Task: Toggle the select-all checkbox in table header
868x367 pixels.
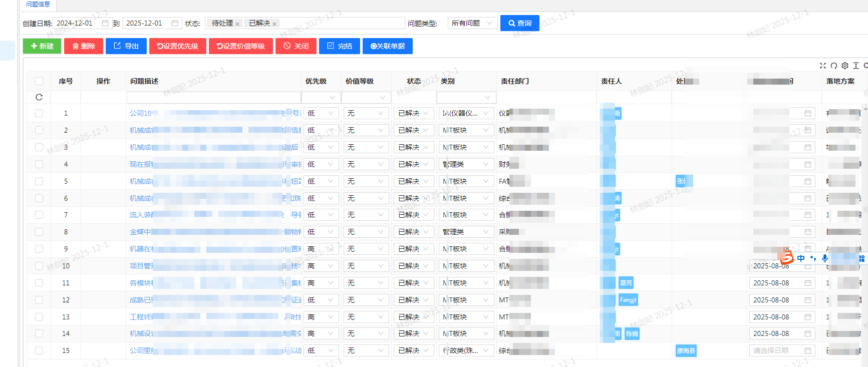Action: click(x=39, y=81)
